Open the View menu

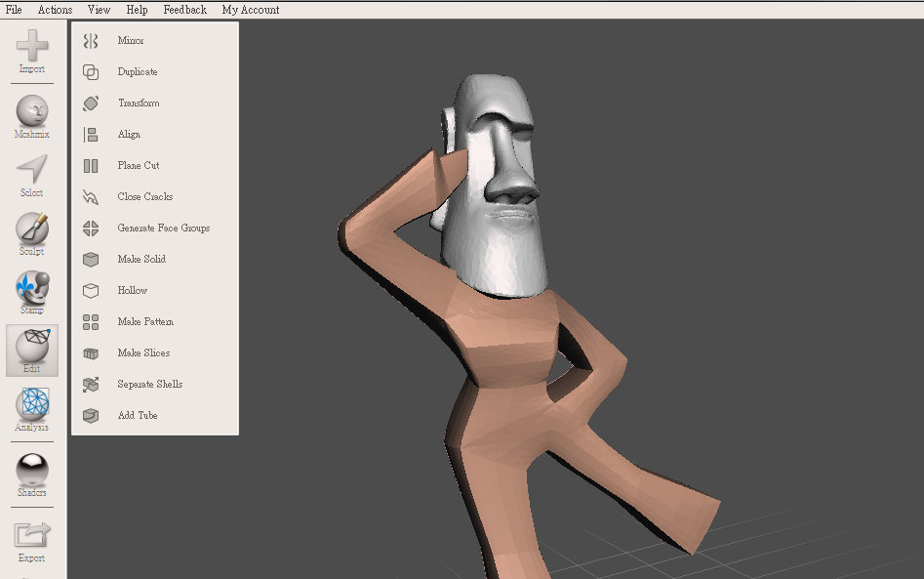click(99, 10)
